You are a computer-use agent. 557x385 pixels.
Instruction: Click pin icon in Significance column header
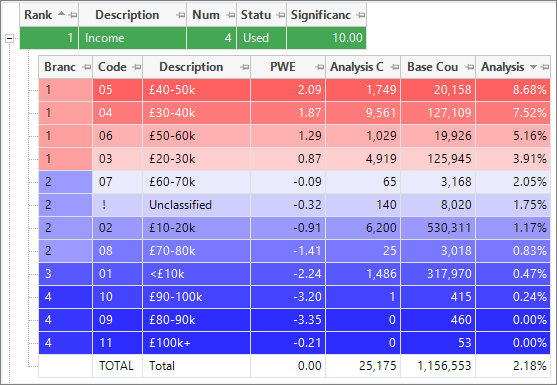(361, 15)
